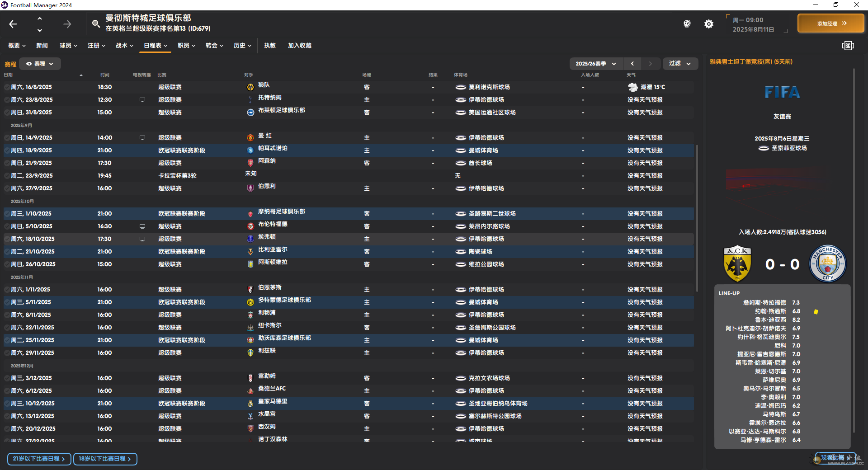Select the 加入收藏 menu item

[x=300, y=46]
